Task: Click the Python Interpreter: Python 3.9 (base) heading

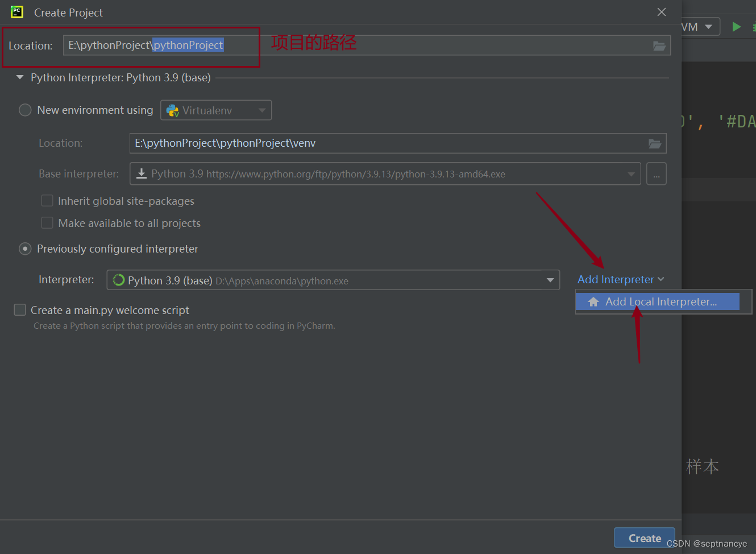Action: [x=121, y=77]
